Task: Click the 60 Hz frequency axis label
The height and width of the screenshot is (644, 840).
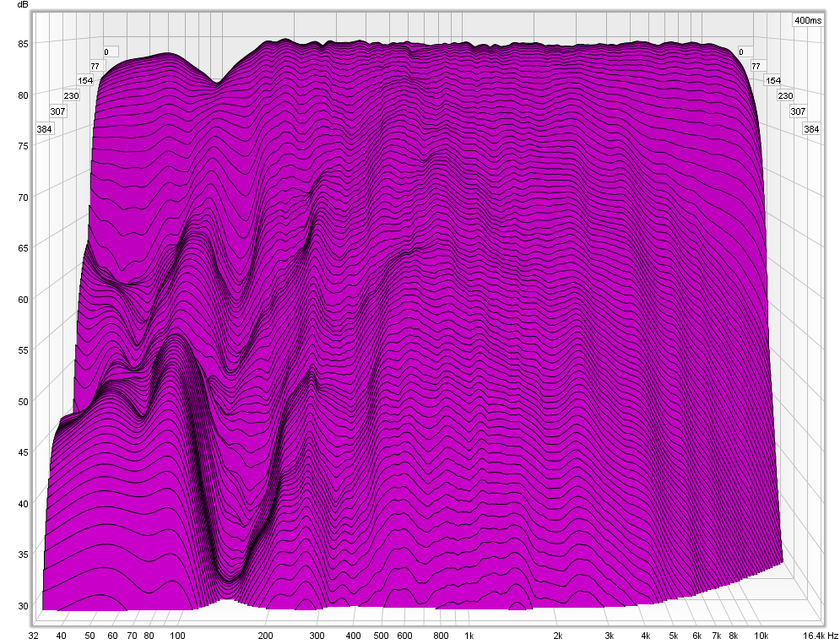Action: coord(112,636)
